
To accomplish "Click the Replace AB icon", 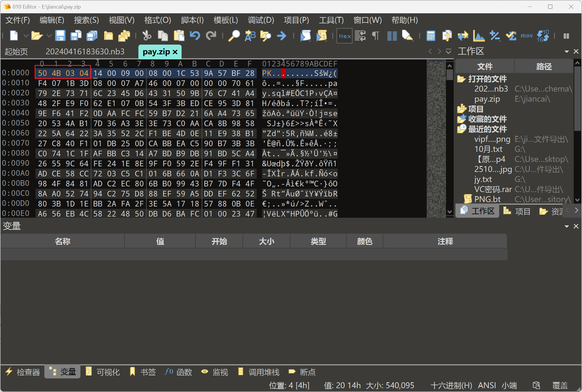I will pos(250,36).
